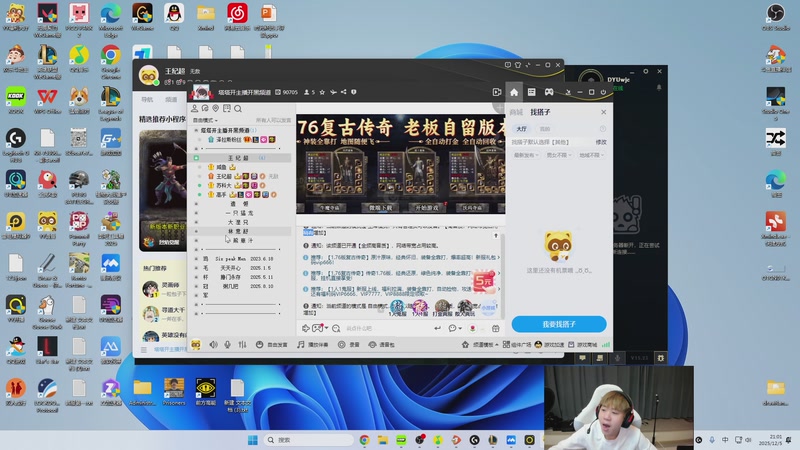Toggle 播放伴奏 accompaniment
Screen dimensions: 800x450
[x=312, y=345]
